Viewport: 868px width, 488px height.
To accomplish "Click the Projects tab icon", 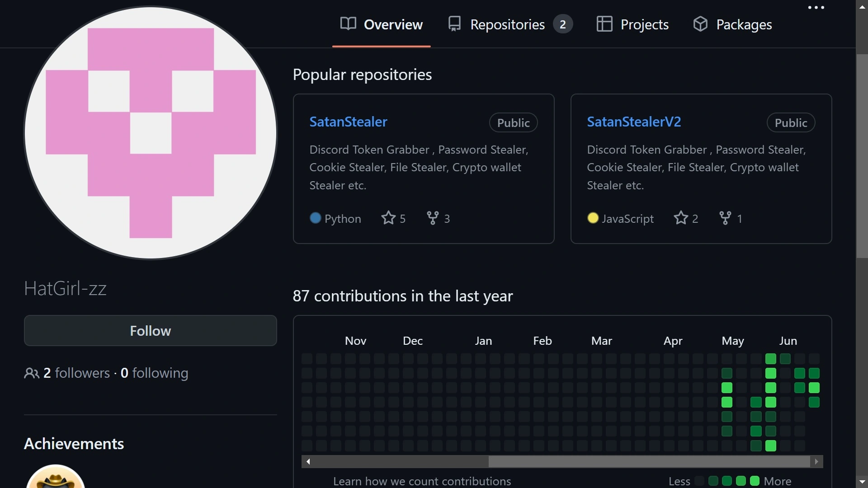I will coord(604,24).
